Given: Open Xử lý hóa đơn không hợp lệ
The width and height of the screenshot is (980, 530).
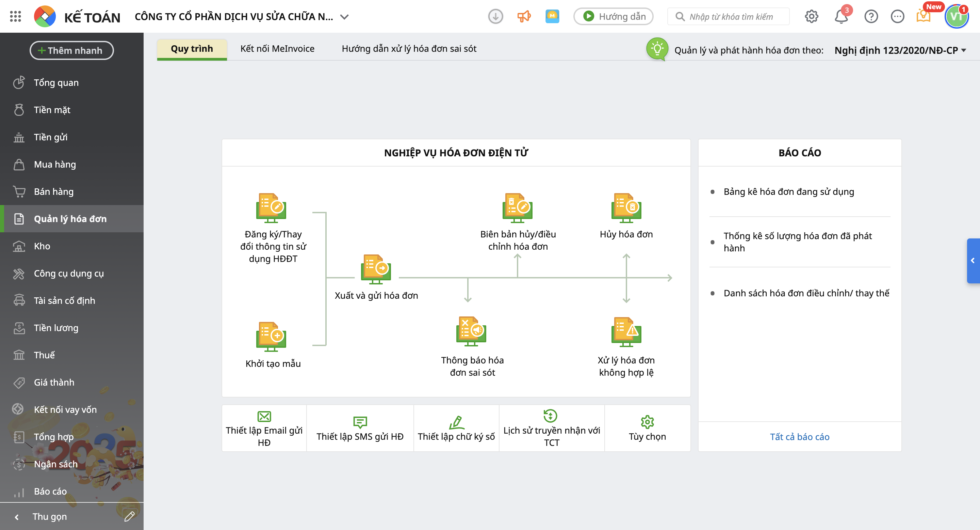Looking at the screenshot, I should [x=626, y=332].
